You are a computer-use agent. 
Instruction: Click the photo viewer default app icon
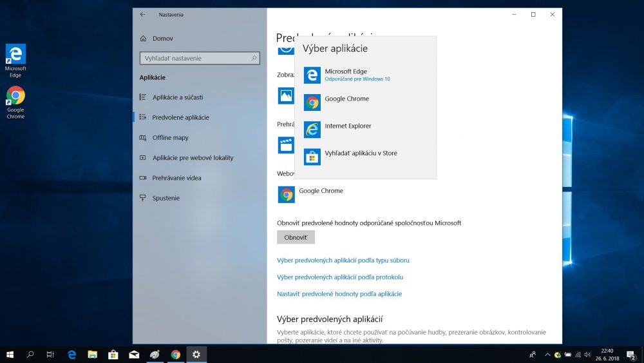click(286, 95)
